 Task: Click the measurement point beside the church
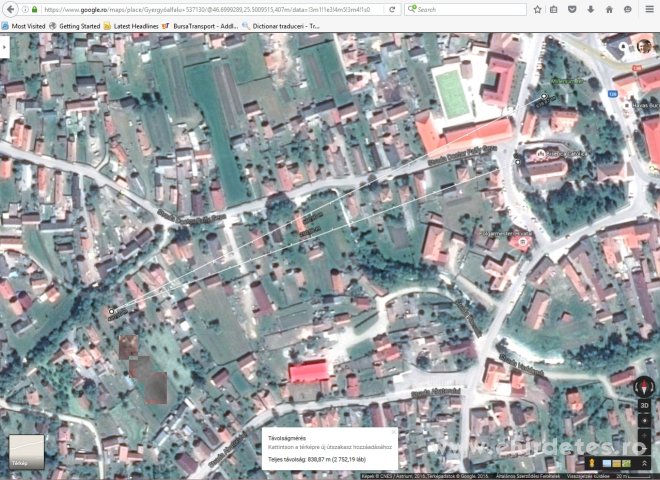click(x=518, y=162)
